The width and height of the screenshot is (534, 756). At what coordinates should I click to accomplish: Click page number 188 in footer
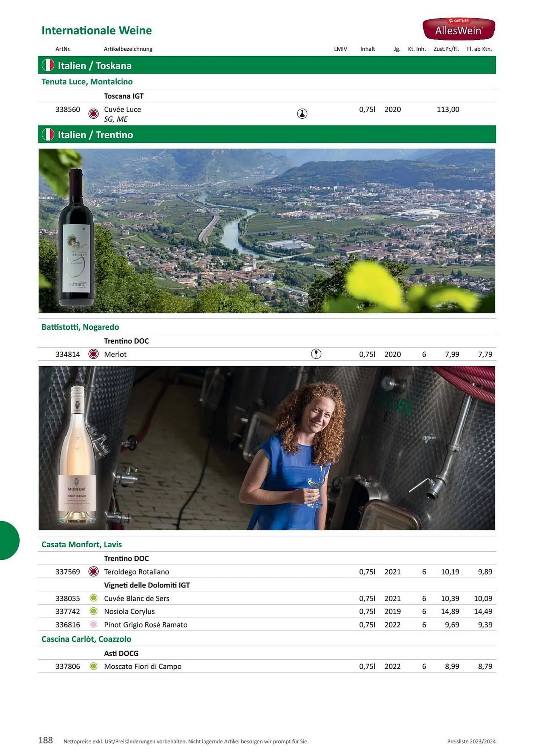coord(46,740)
